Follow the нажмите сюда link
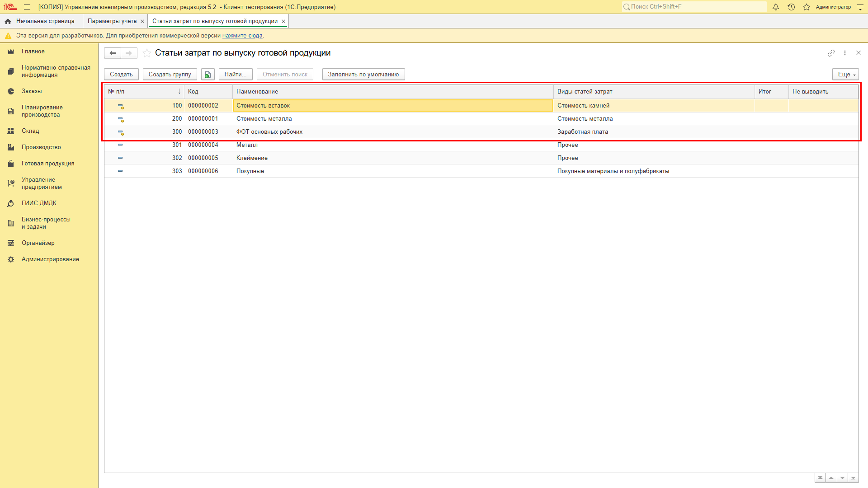 [242, 36]
